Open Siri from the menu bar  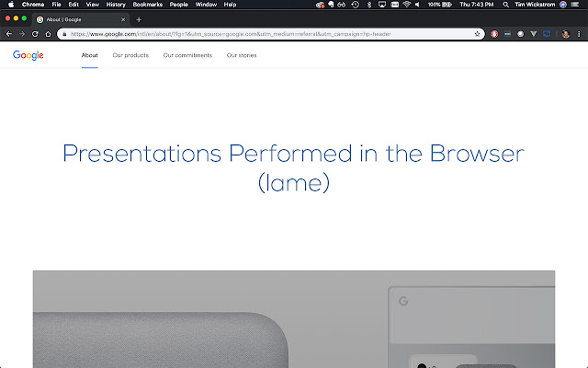click(563, 5)
